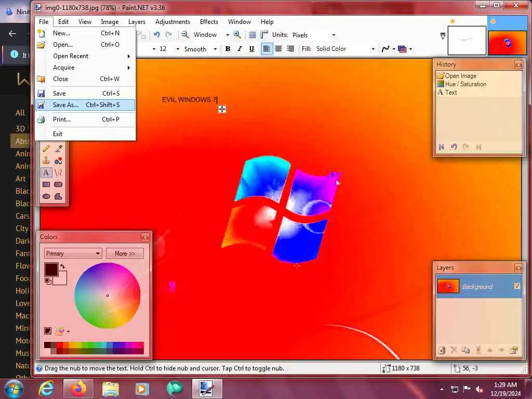
Task: Close the Layers panel
Action: tap(518, 268)
